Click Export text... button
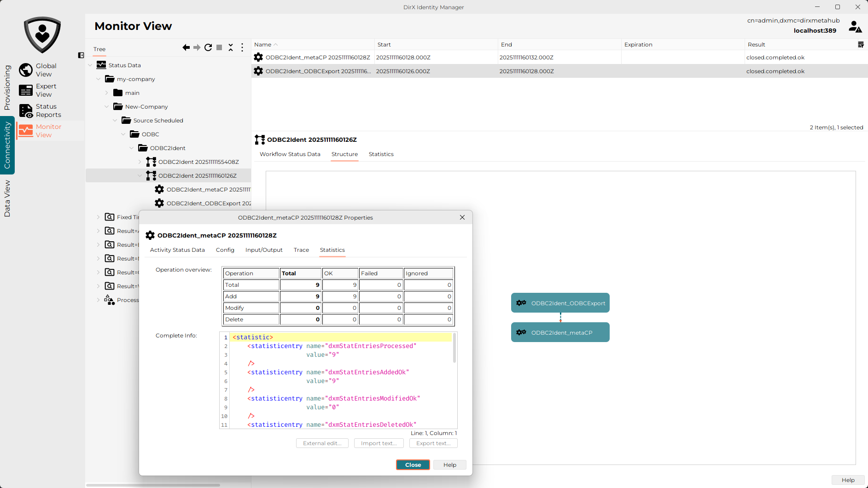The width and height of the screenshot is (868, 488). point(433,443)
